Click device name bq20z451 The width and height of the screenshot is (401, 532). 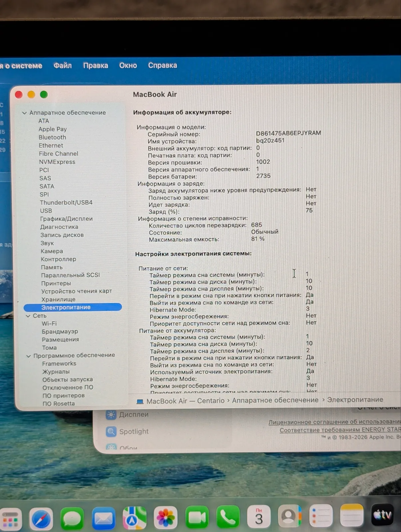click(x=270, y=140)
